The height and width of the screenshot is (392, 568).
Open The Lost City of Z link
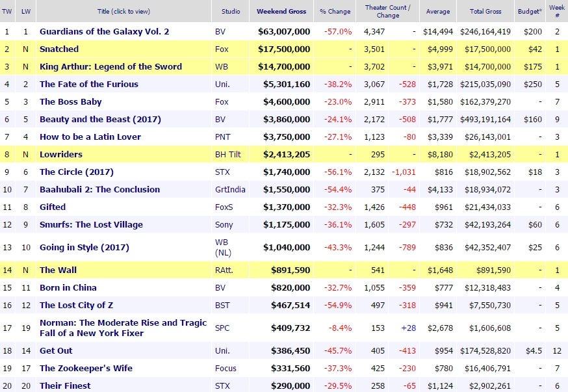click(77, 305)
